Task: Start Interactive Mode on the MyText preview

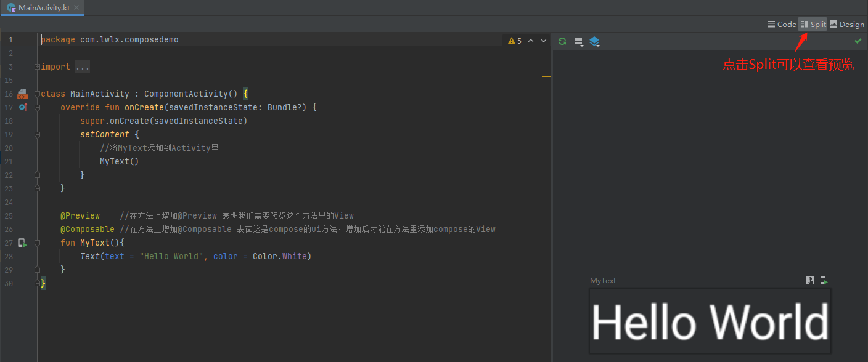Action: pyautogui.click(x=809, y=280)
